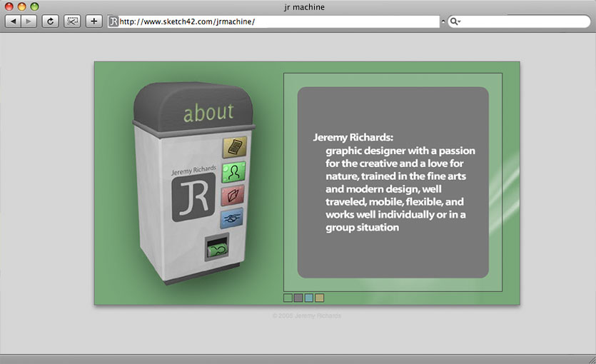
Task: Select the red portfolio folder button on machine
Action: pyautogui.click(x=233, y=196)
